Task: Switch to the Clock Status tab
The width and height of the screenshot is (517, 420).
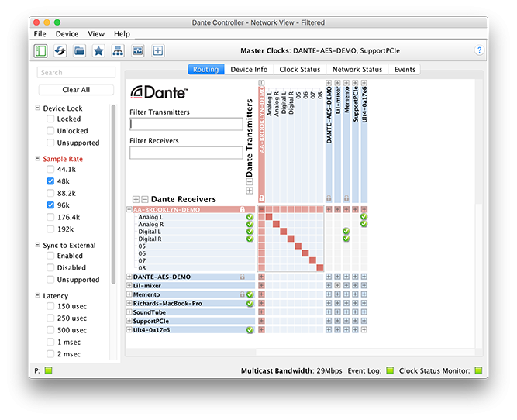Action: (x=299, y=70)
